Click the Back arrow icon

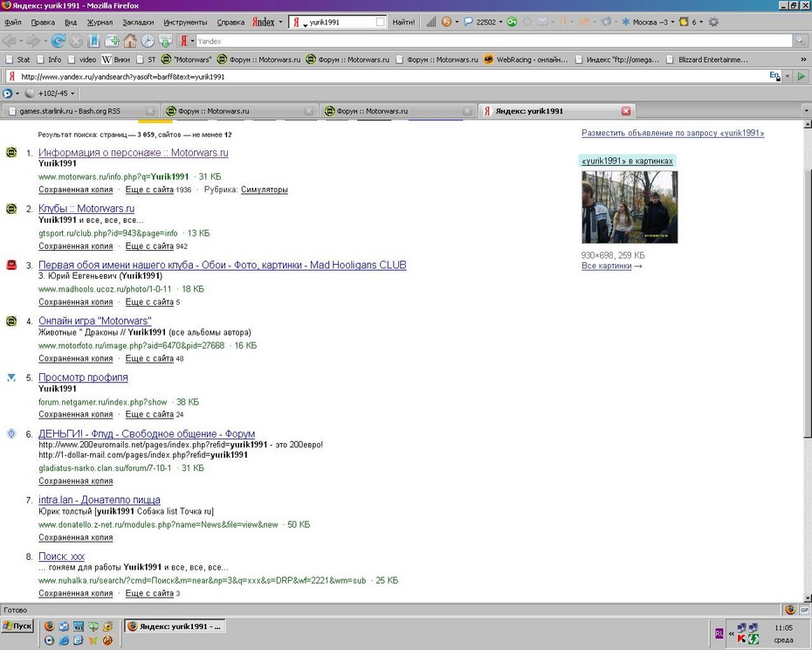point(9,40)
